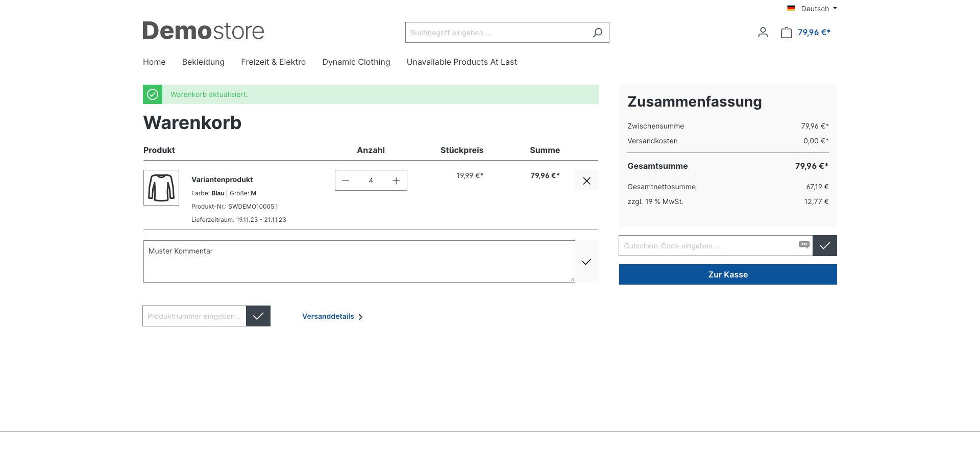The height and width of the screenshot is (457, 980).
Task: Click Gesamtnettosumme value 67,19 €
Action: click(817, 187)
